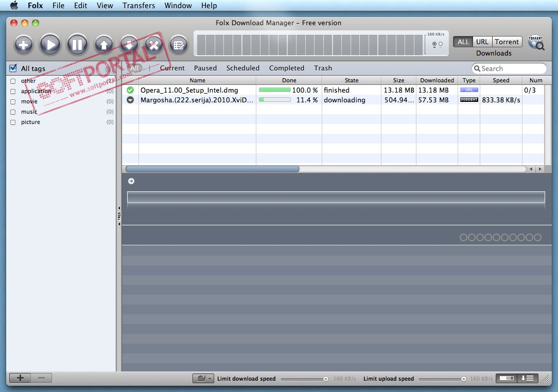Click the Margosha 11.4% progress bar
The width and height of the screenshot is (558, 392).
coord(275,100)
